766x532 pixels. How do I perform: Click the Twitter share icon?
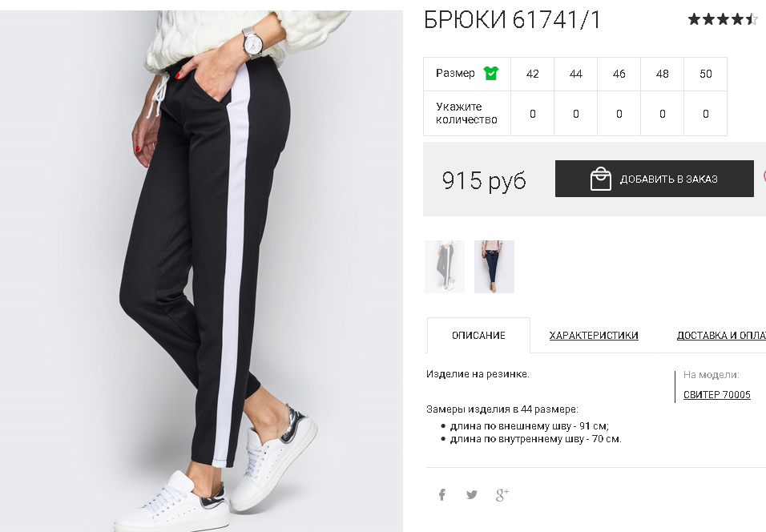(x=472, y=495)
